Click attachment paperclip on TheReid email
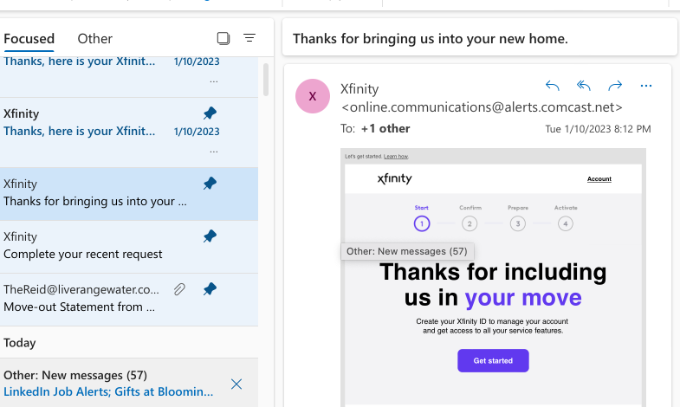 (180, 289)
